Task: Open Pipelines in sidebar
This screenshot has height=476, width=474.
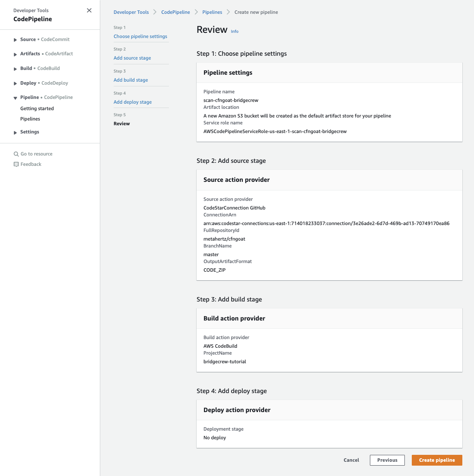Action: [30, 119]
